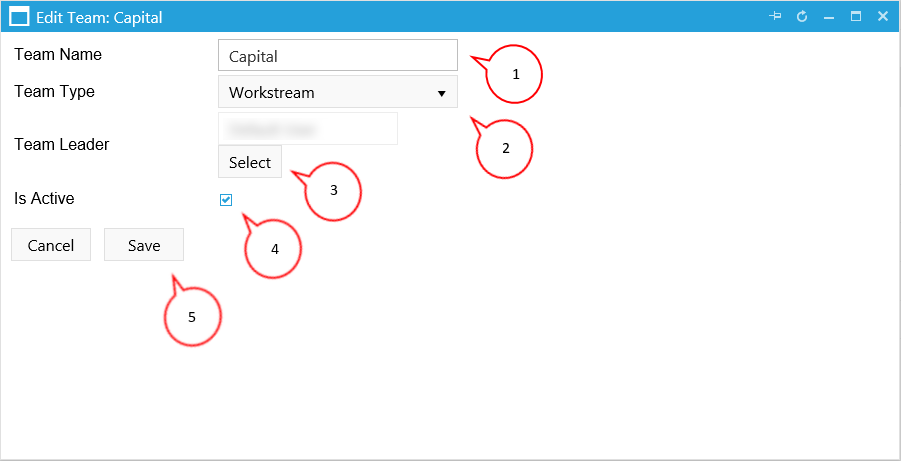This screenshot has width=901, height=461.
Task: Save the team changes
Action: point(144,245)
